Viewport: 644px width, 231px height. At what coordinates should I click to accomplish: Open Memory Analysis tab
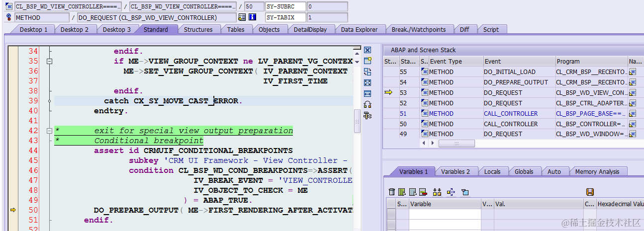(597, 171)
